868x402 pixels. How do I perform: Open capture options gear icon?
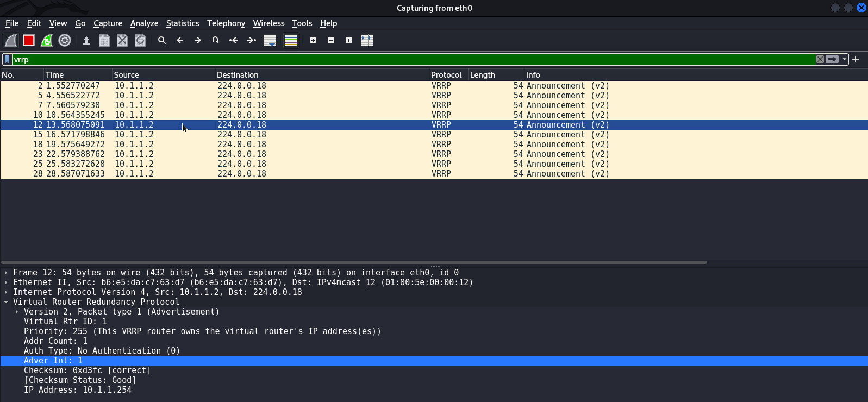tap(65, 40)
